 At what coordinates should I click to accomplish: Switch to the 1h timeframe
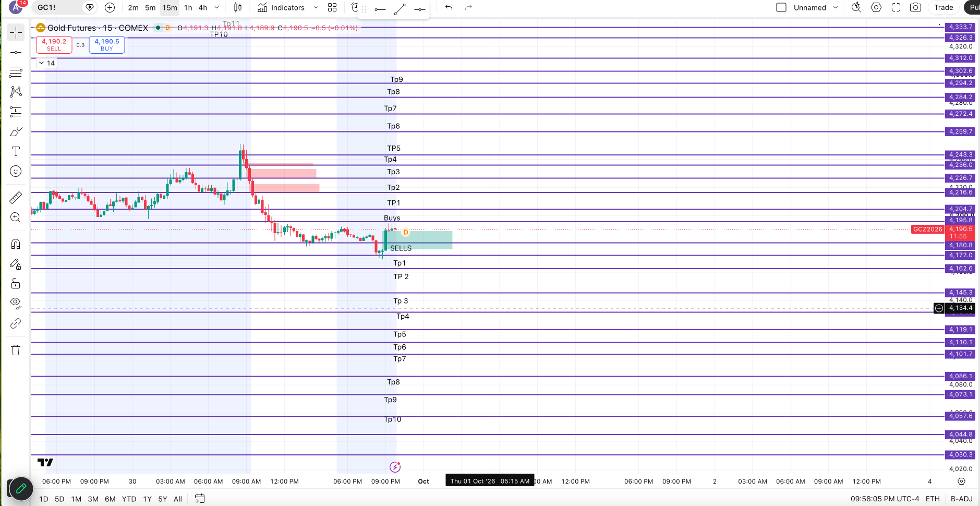tap(188, 7)
